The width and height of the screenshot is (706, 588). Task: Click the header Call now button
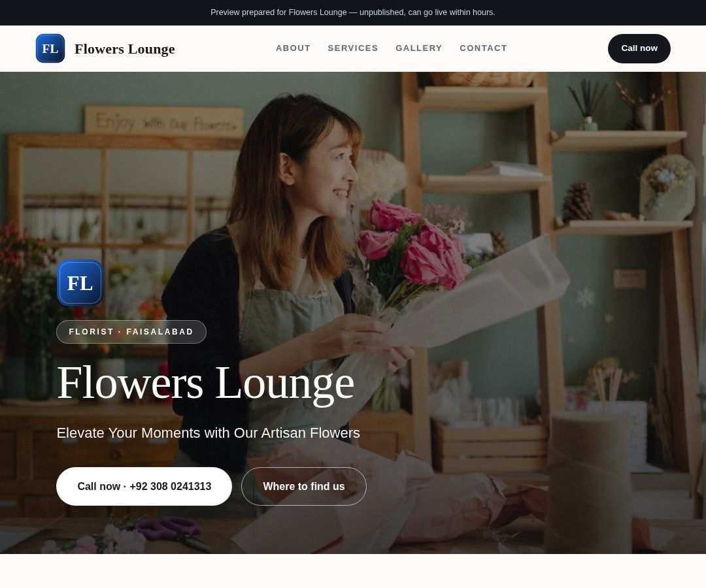tap(639, 48)
